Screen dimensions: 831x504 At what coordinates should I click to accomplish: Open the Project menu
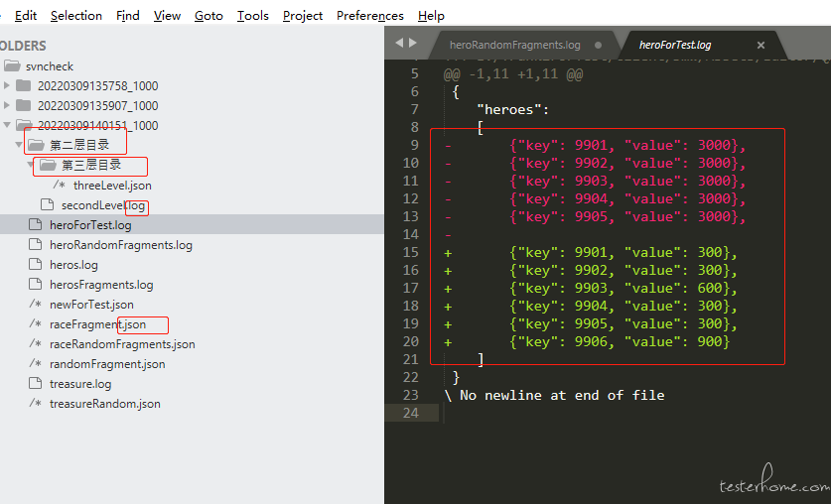[x=303, y=16]
